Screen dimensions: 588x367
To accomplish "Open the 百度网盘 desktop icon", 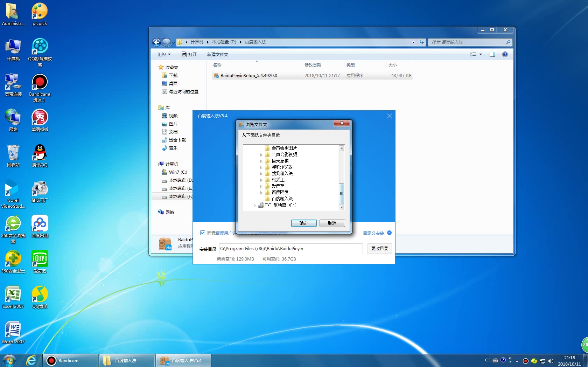I will pos(40,227).
